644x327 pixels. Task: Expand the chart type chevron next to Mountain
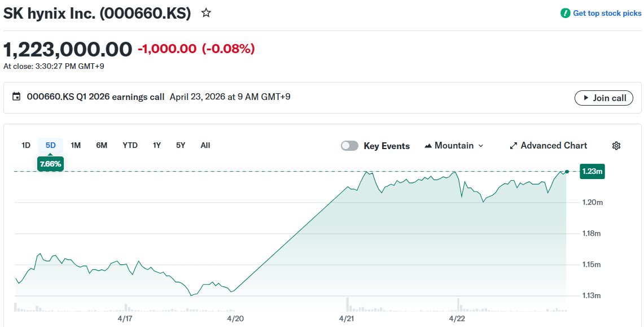[x=480, y=146]
